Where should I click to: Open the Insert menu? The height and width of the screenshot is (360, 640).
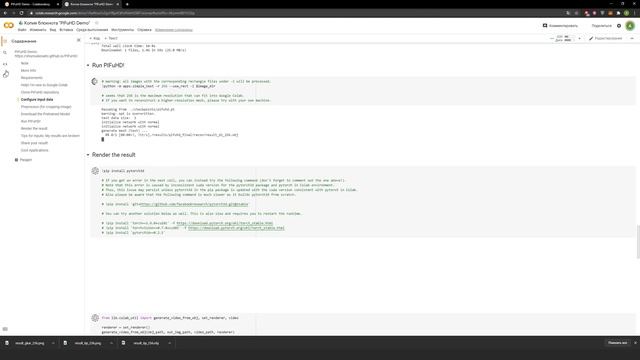tap(66, 30)
